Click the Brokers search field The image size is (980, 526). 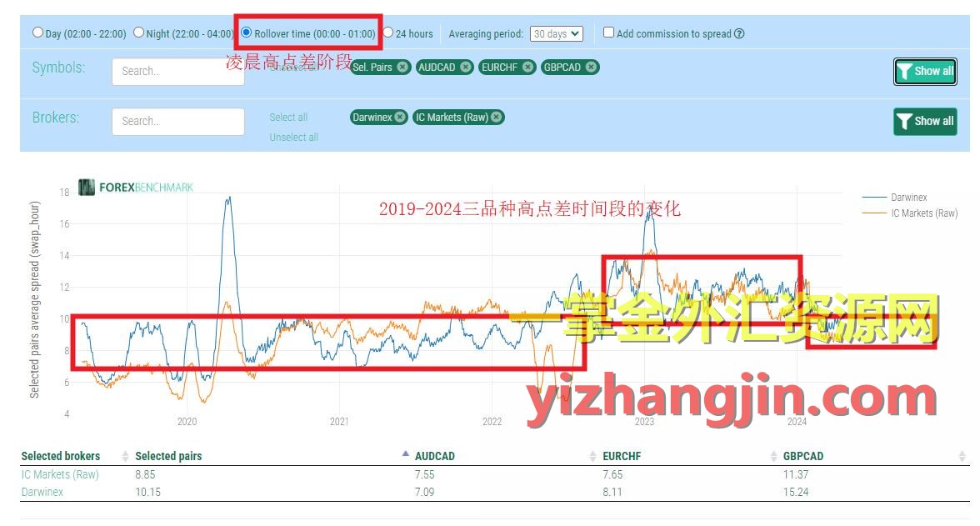tap(178, 122)
